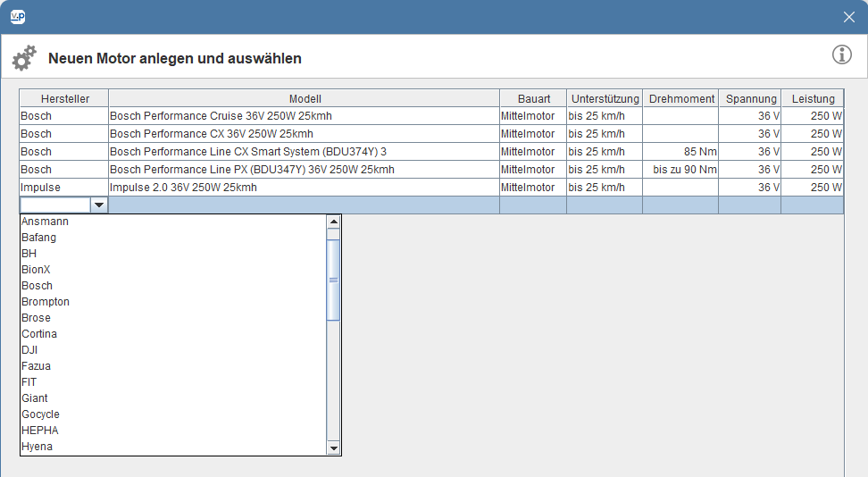
Task: Choose Fazua from the manufacturer list
Action: tap(173, 365)
